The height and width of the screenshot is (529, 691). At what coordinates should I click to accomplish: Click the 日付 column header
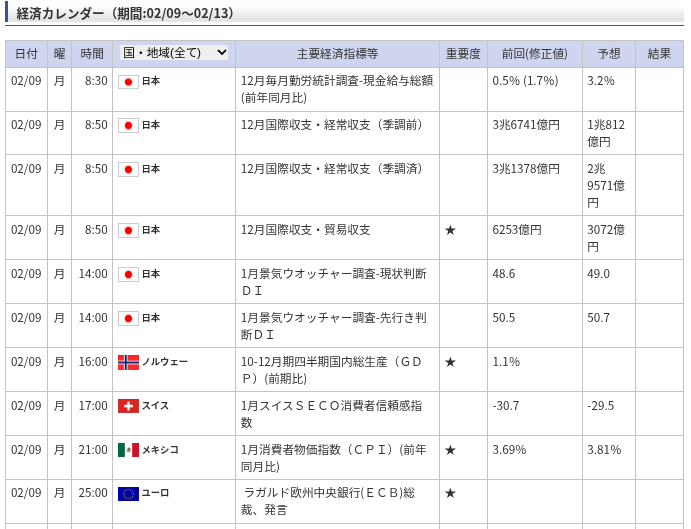coord(26,54)
